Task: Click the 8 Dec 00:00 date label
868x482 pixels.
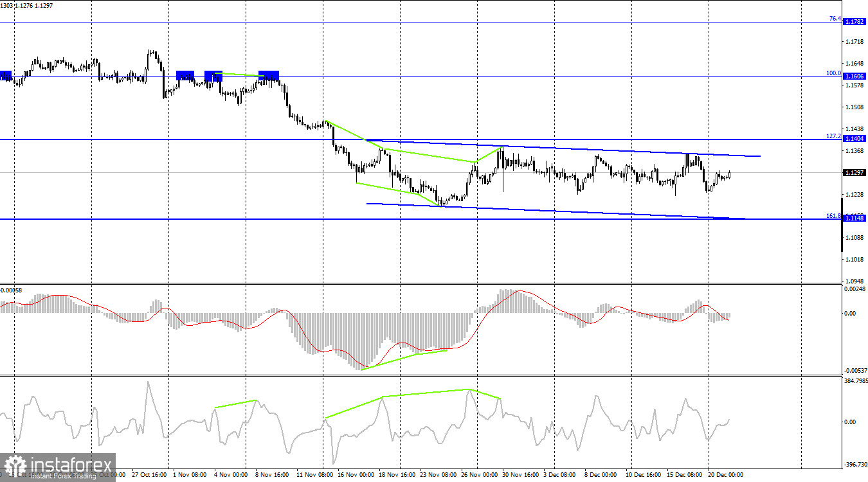Action: point(601,475)
